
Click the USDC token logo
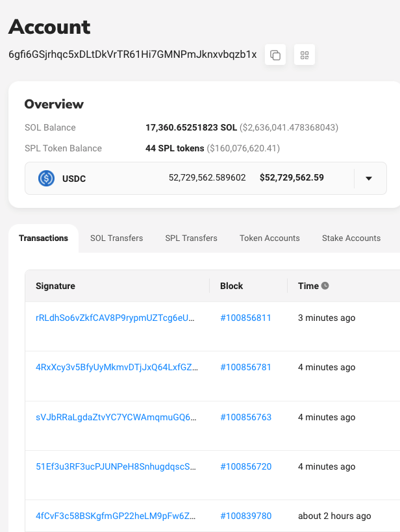point(46,179)
